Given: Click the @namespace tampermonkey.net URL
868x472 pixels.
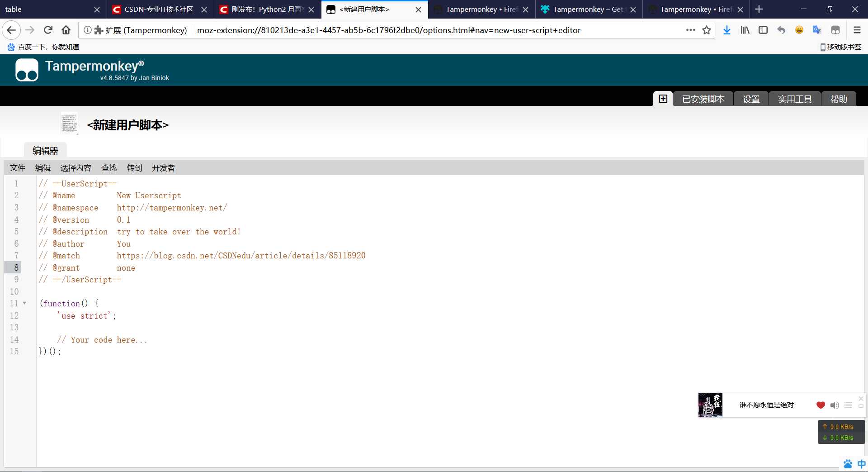Looking at the screenshot, I should (x=172, y=208).
